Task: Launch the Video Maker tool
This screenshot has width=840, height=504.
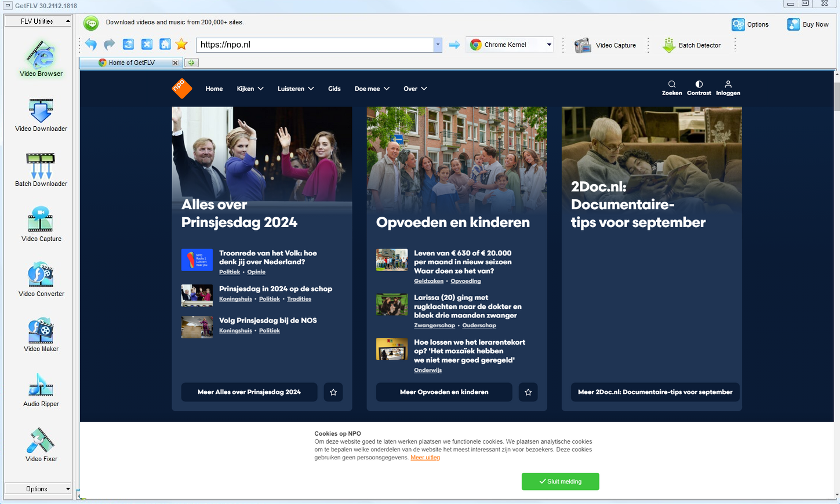Action: coord(41,334)
